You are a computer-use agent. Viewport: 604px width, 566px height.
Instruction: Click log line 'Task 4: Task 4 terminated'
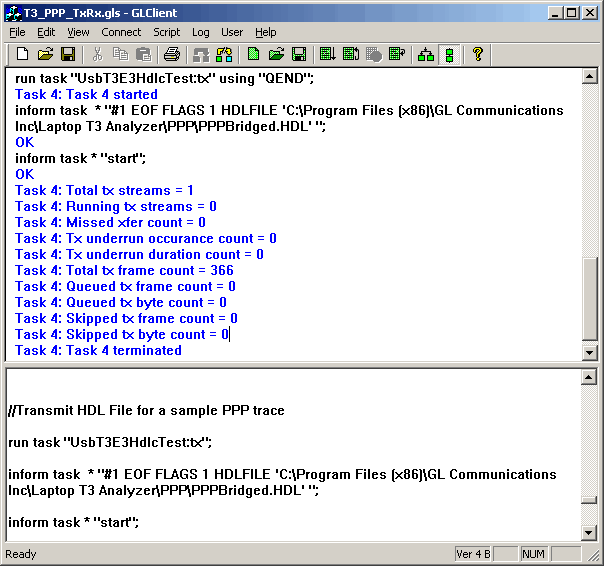98,350
